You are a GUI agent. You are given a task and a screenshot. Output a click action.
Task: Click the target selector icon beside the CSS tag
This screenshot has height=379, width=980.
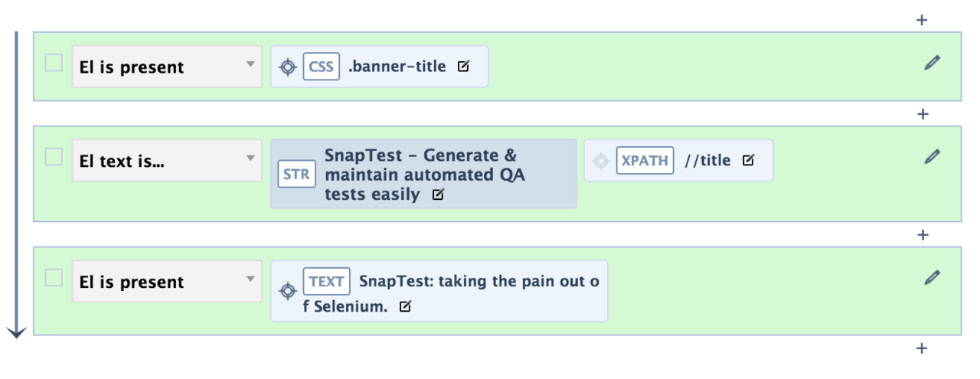coord(287,67)
